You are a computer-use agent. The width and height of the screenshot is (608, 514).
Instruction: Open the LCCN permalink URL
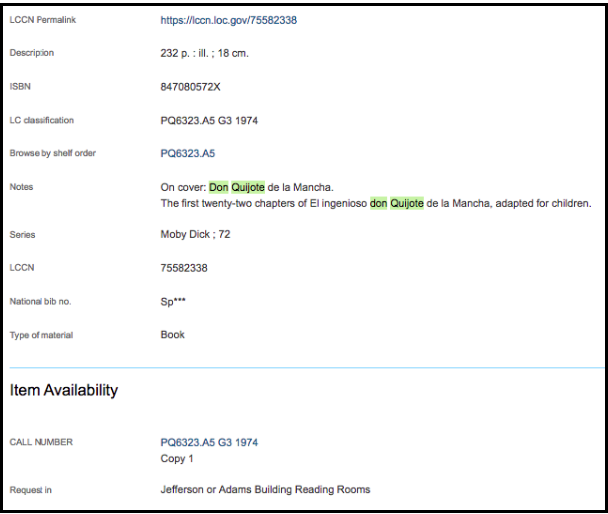coord(229,21)
